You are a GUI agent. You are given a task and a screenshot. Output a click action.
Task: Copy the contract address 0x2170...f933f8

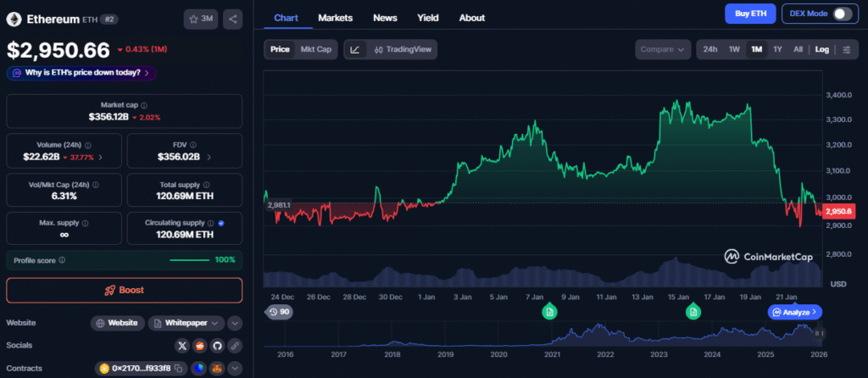[177, 369]
